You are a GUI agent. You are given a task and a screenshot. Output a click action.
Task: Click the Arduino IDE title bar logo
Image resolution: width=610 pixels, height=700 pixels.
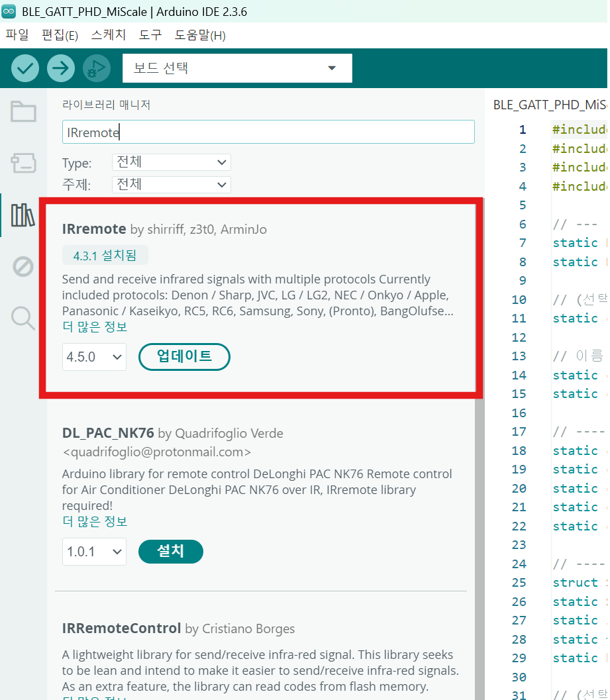point(9,12)
